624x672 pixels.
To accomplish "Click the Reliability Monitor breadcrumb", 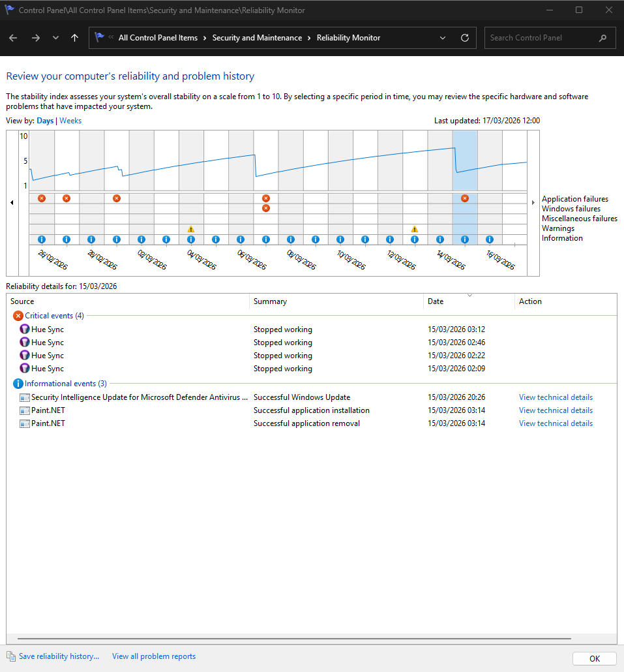I will pyautogui.click(x=348, y=38).
